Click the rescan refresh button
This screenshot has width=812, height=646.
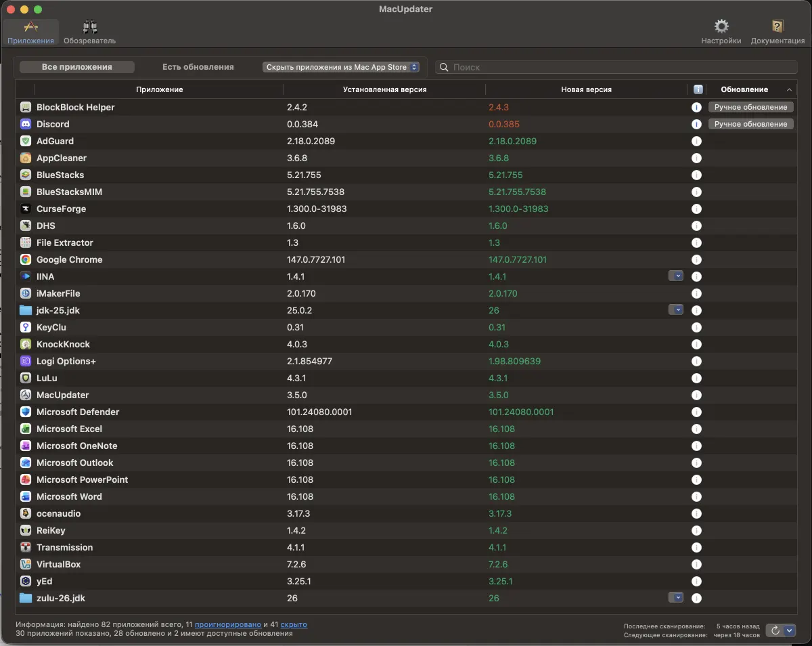click(x=775, y=630)
